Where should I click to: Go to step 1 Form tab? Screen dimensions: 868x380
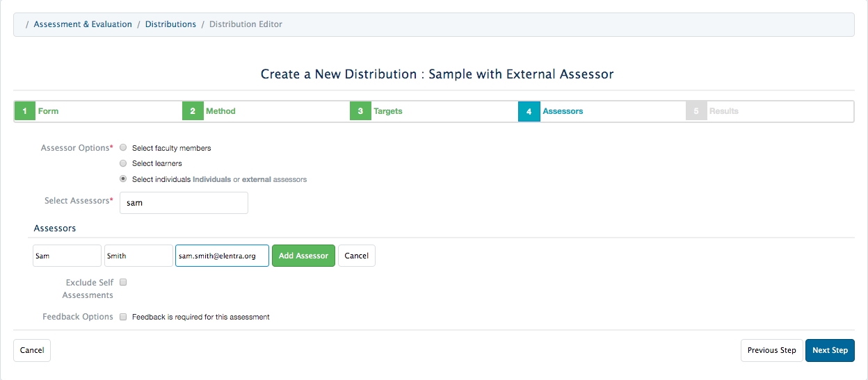48,111
